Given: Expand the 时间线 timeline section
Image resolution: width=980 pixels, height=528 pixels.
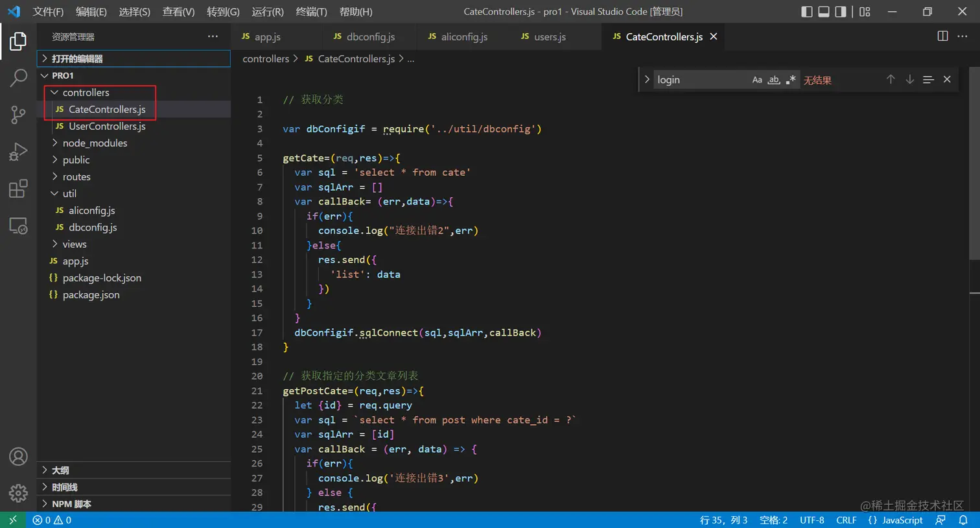Looking at the screenshot, I should pyautogui.click(x=134, y=487).
